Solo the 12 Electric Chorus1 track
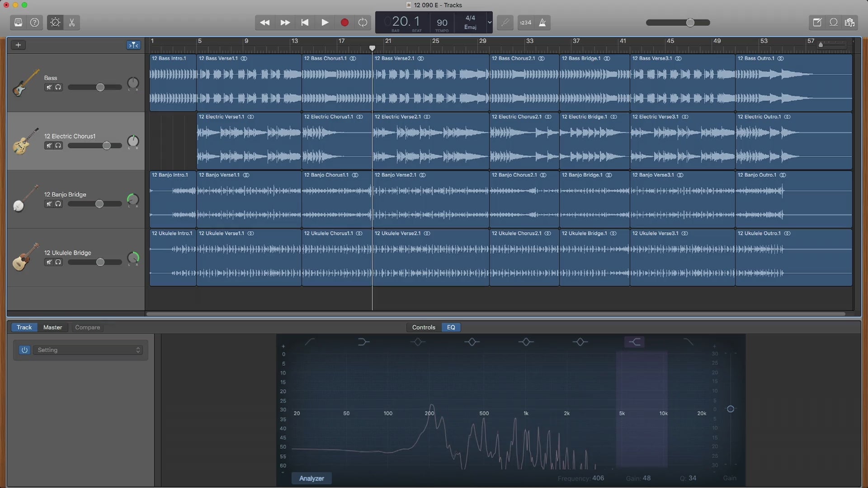The height and width of the screenshot is (488, 868). 58,145
